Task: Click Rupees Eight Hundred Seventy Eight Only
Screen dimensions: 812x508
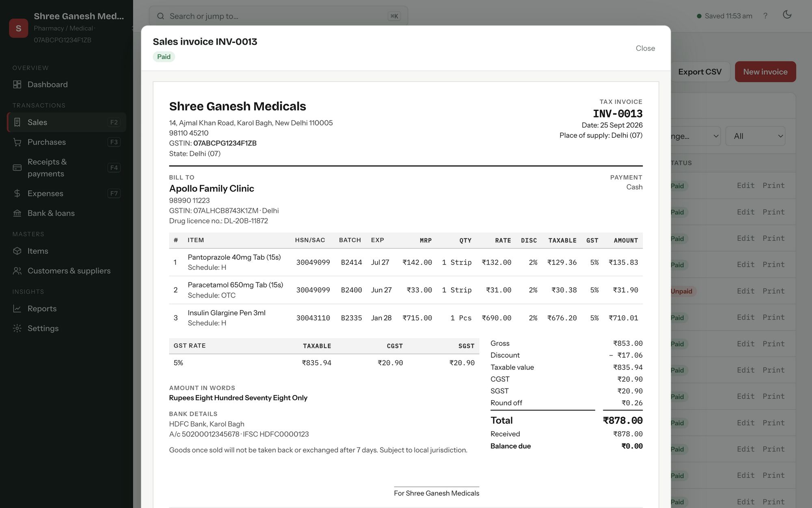Action: [x=238, y=398]
